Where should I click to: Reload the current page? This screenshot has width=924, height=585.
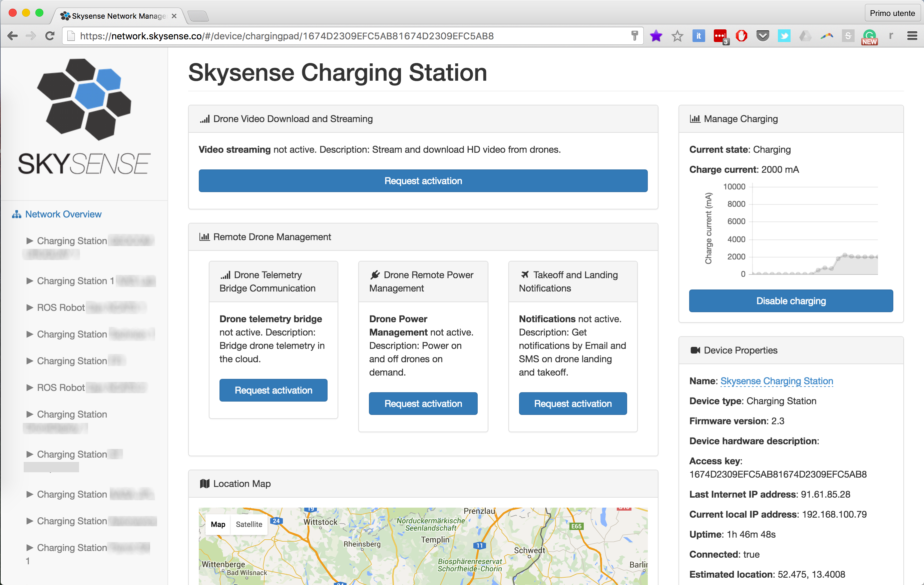50,36
